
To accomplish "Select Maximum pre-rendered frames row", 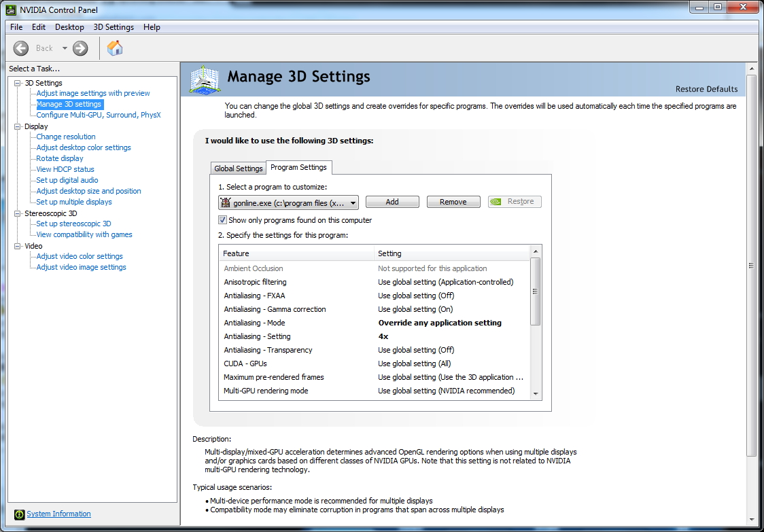I will point(374,378).
